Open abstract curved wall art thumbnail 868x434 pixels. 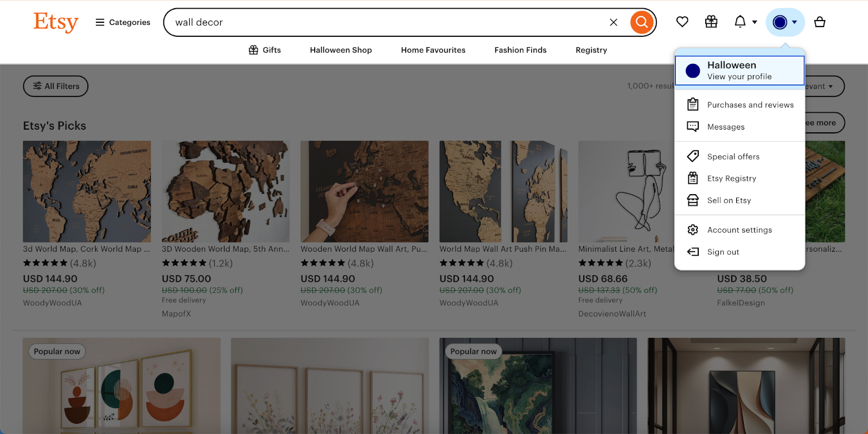[746, 386]
